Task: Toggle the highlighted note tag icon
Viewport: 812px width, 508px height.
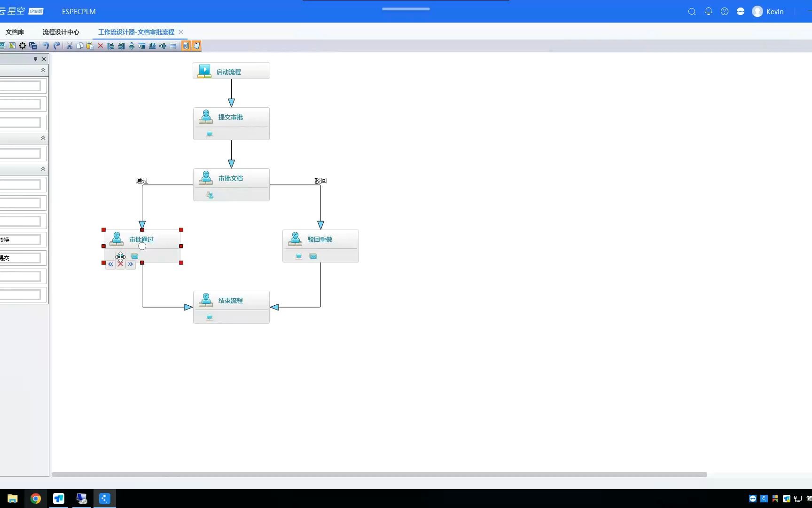Action: click(196, 46)
